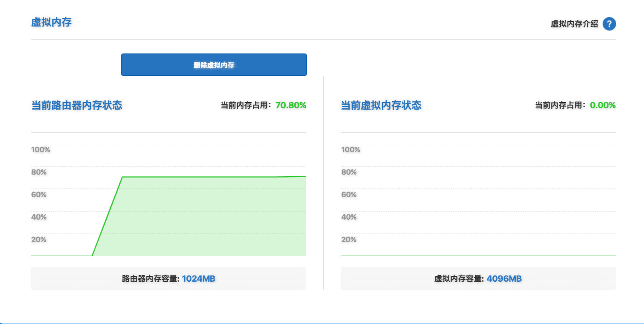Screen dimensions: 644x324
Task: Click the 0.00% virtual memory usage value
Action: point(603,105)
